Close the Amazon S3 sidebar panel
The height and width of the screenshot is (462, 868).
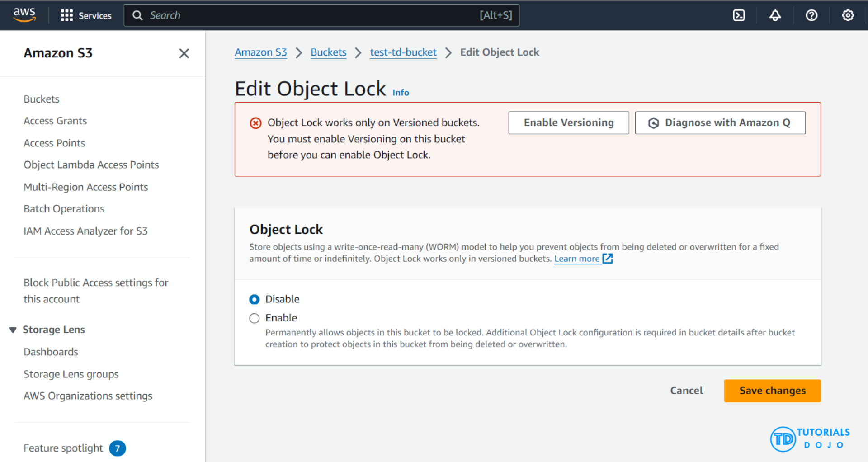[184, 53]
